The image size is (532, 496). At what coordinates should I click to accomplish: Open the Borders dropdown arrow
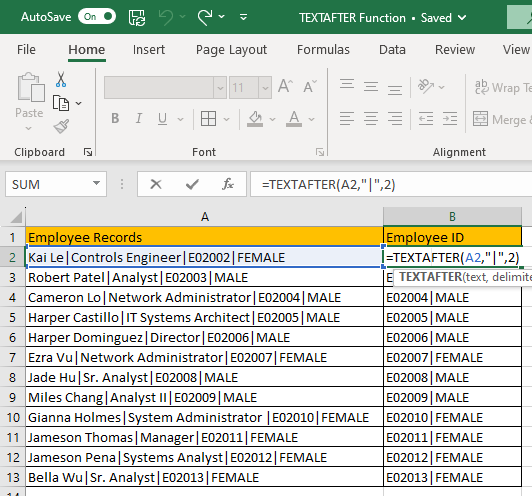[x=226, y=119]
